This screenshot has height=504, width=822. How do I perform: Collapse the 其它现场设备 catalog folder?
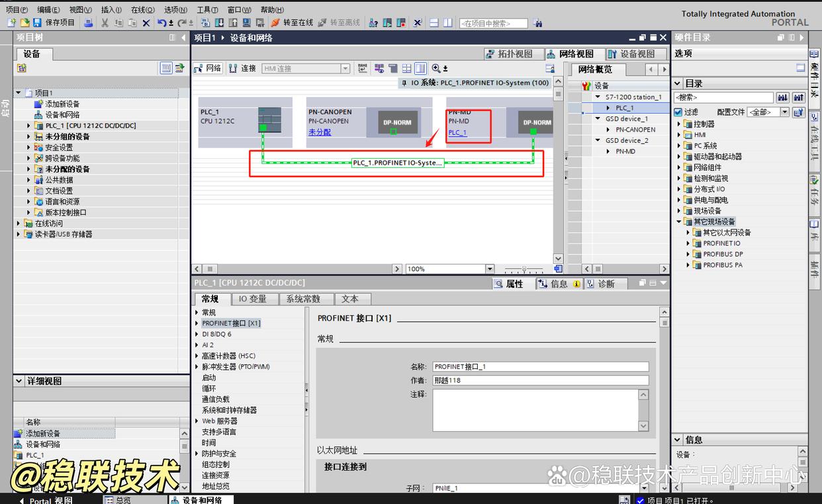click(678, 222)
